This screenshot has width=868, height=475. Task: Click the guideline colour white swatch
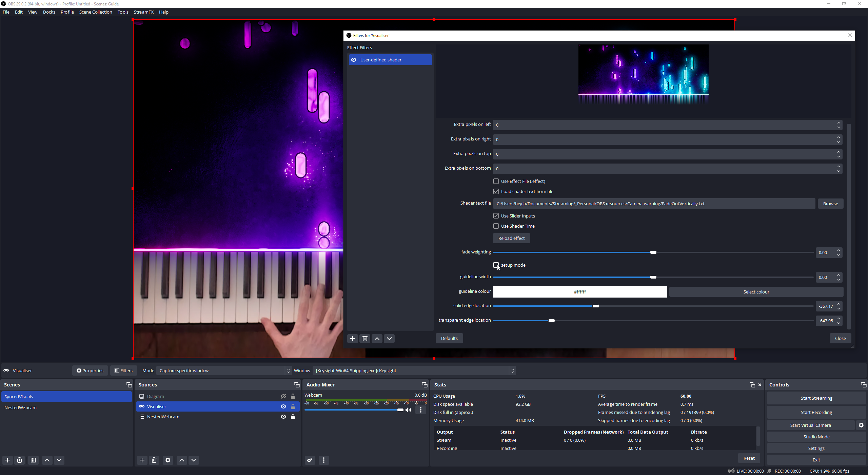coord(580,292)
